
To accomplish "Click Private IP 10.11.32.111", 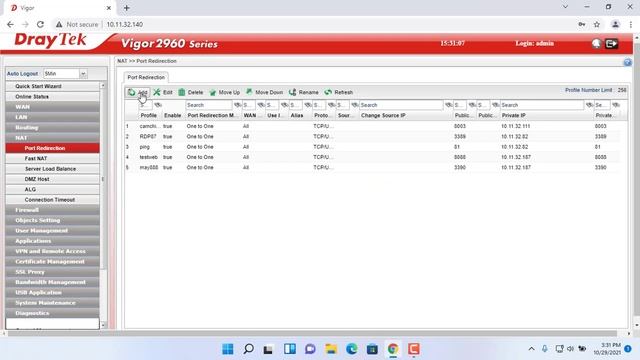I will pos(516,126).
